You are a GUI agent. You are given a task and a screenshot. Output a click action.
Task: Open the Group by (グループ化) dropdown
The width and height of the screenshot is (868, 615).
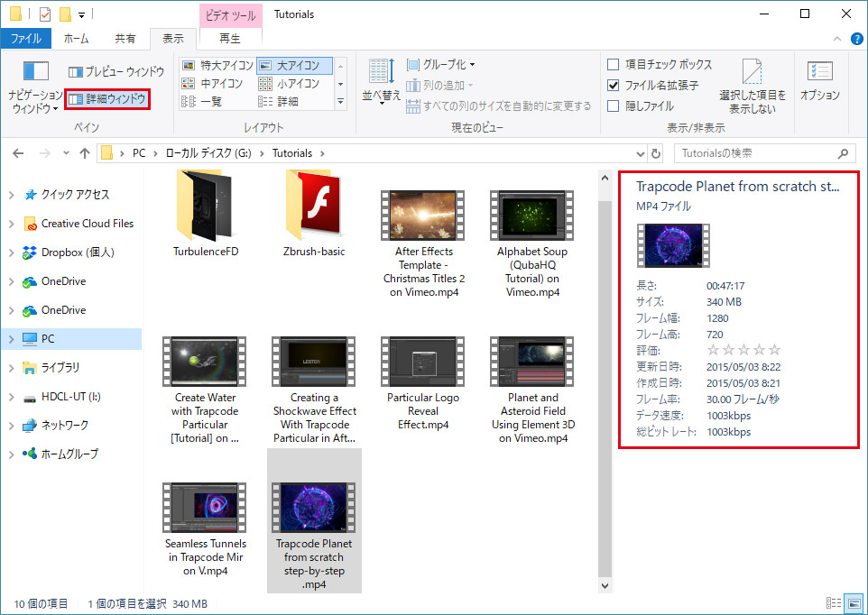coord(440,65)
